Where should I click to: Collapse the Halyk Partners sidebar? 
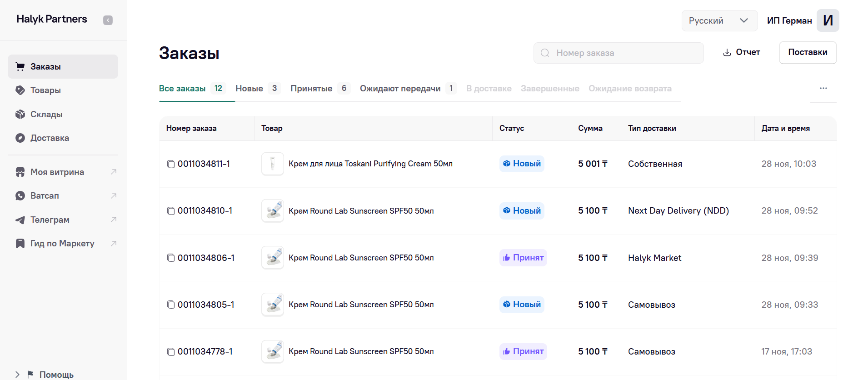click(x=108, y=20)
